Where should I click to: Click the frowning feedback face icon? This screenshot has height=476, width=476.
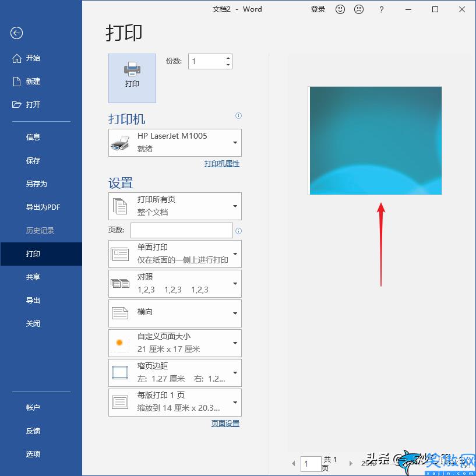pos(359,9)
